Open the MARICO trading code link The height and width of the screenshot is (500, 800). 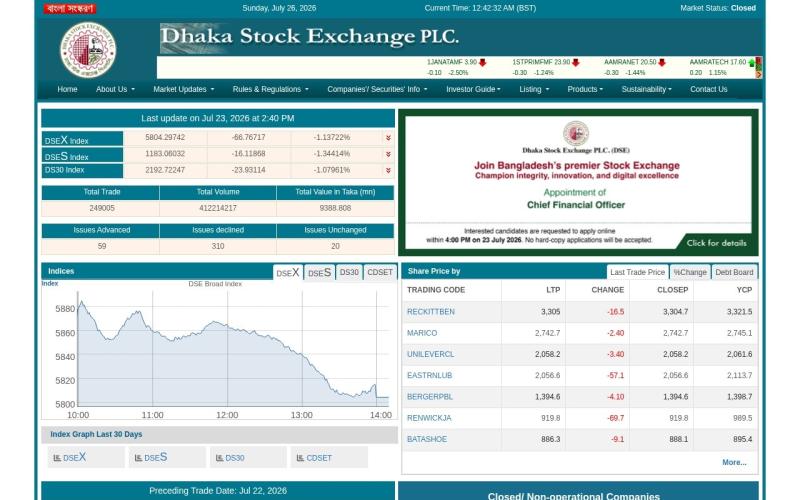(x=422, y=333)
